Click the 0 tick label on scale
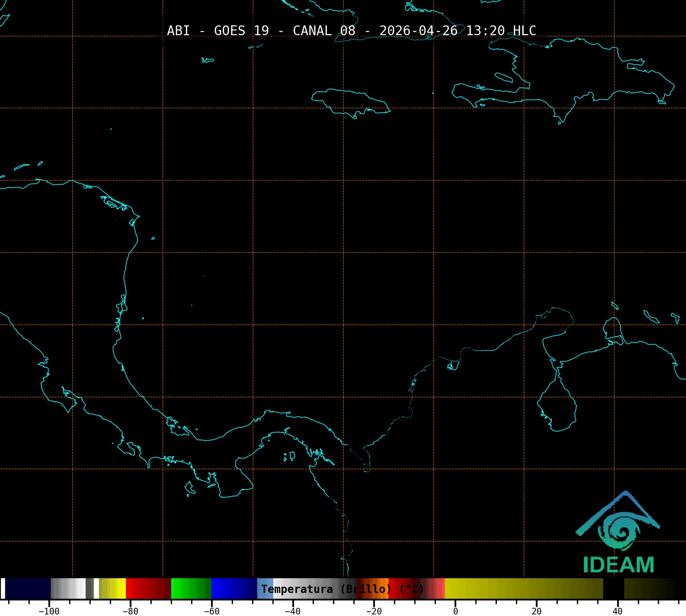This screenshot has height=616, width=686. click(x=455, y=611)
